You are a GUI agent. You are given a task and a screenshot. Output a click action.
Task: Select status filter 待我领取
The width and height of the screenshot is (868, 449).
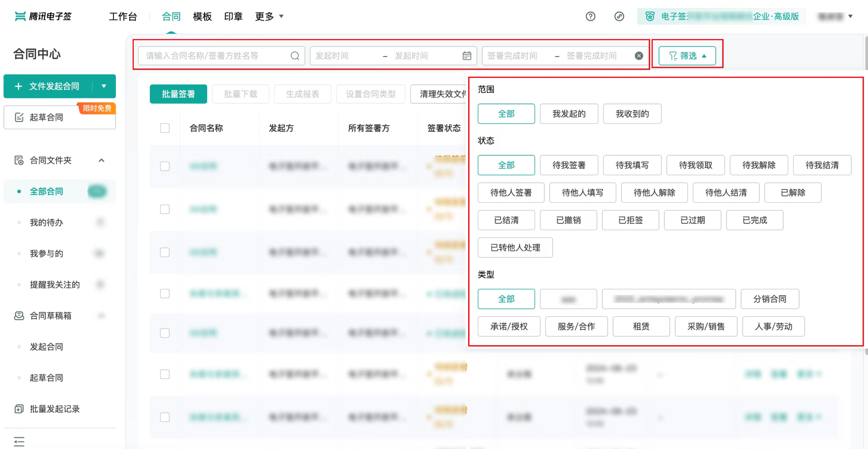(x=695, y=165)
